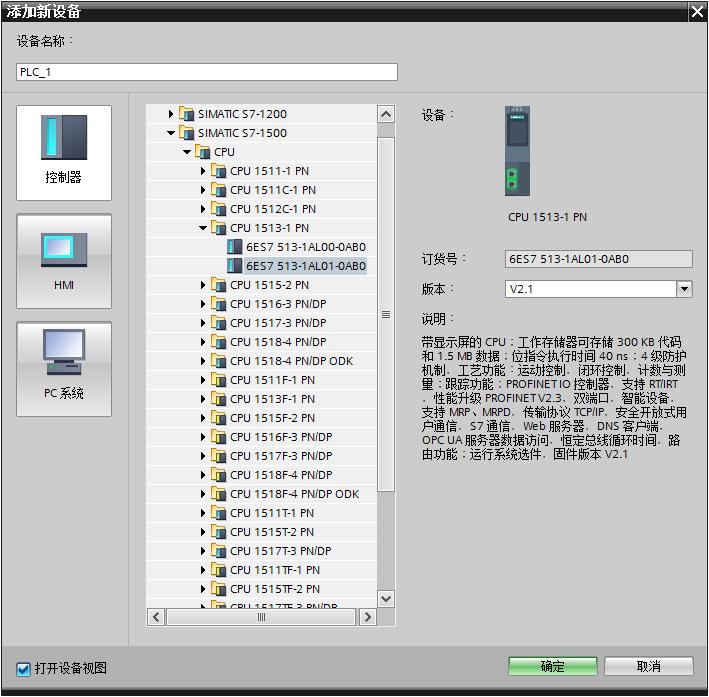
Task: Click the CPU 1518F-4 PN/DP folder icon
Action: [x=219, y=475]
